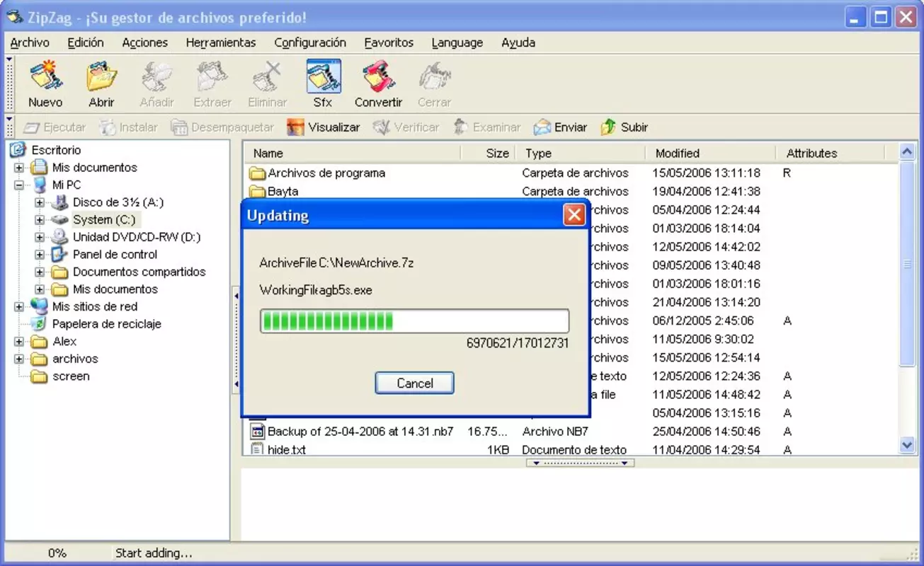Cancel the Updating operation

click(414, 383)
